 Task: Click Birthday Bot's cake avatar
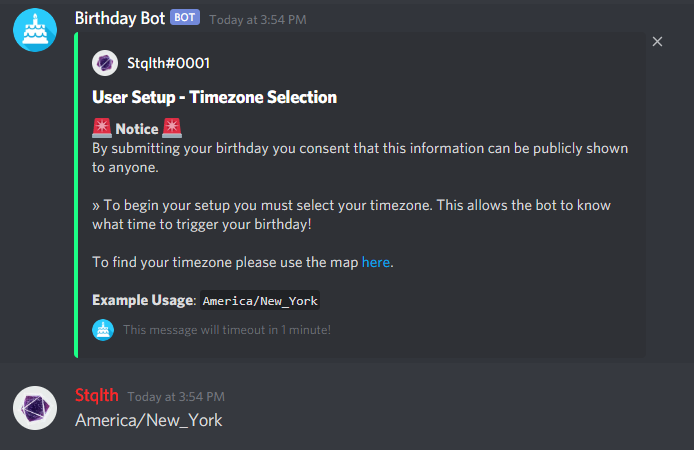point(33,31)
